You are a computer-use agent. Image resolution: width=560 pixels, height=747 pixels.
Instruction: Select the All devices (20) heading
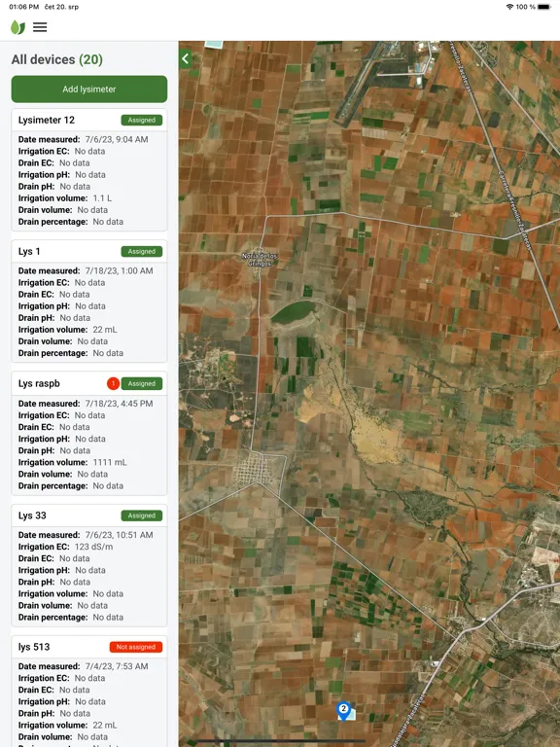tap(57, 59)
